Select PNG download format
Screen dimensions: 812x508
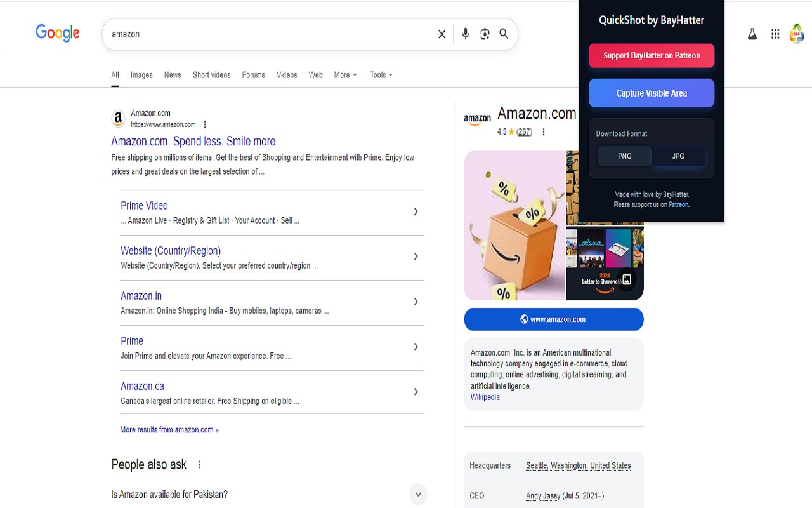625,156
